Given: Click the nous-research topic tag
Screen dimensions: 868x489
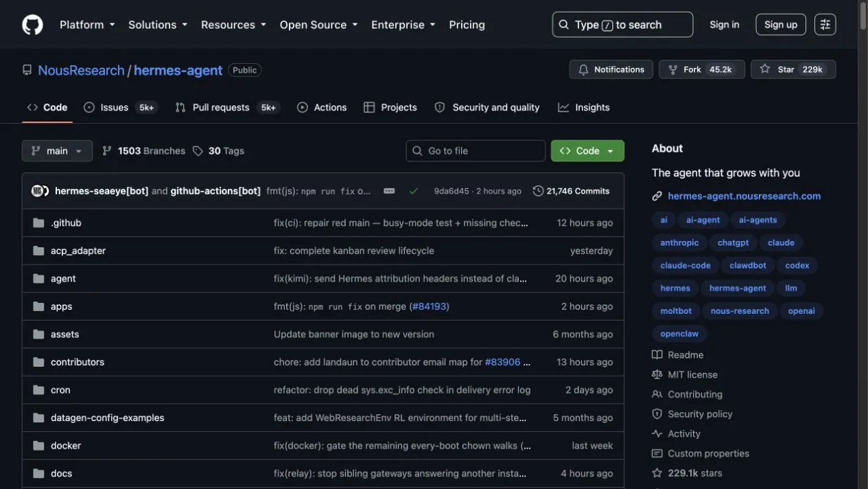Looking at the screenshot, I should click(x=740, y=311).
